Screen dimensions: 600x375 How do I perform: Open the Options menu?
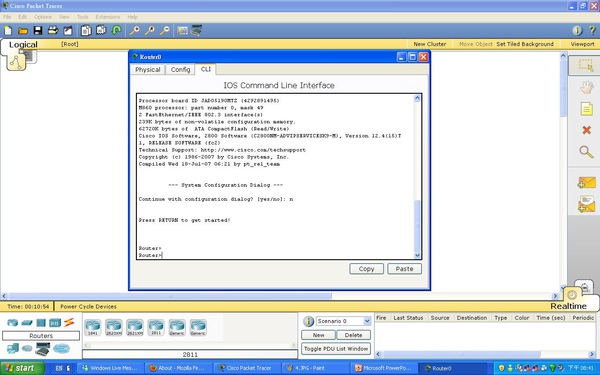43,17
